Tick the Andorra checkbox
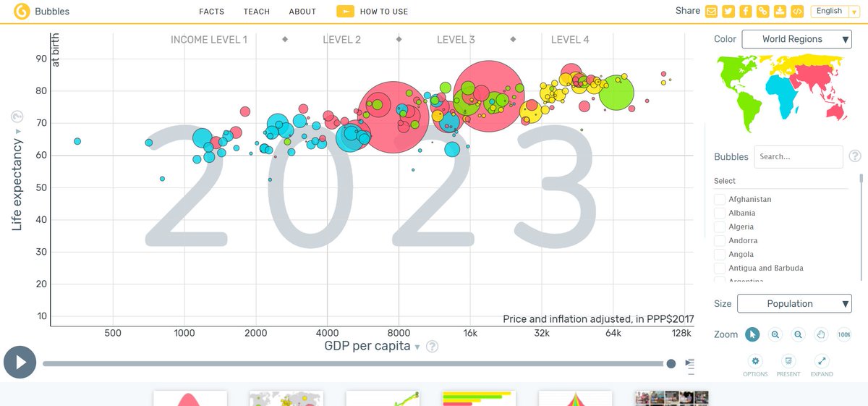The width and height of the screenshot is (868, 406). (719, 240)
